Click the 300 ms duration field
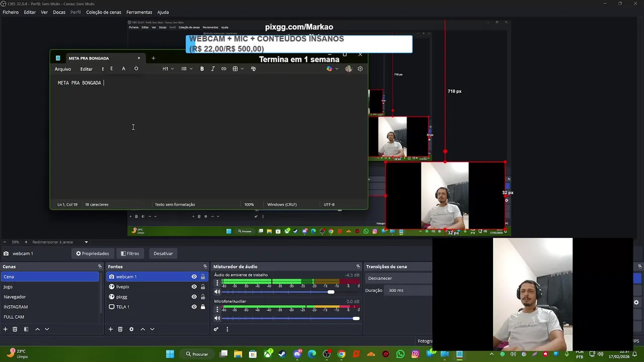This screenshot has height=362, width=644. (409, 290)
